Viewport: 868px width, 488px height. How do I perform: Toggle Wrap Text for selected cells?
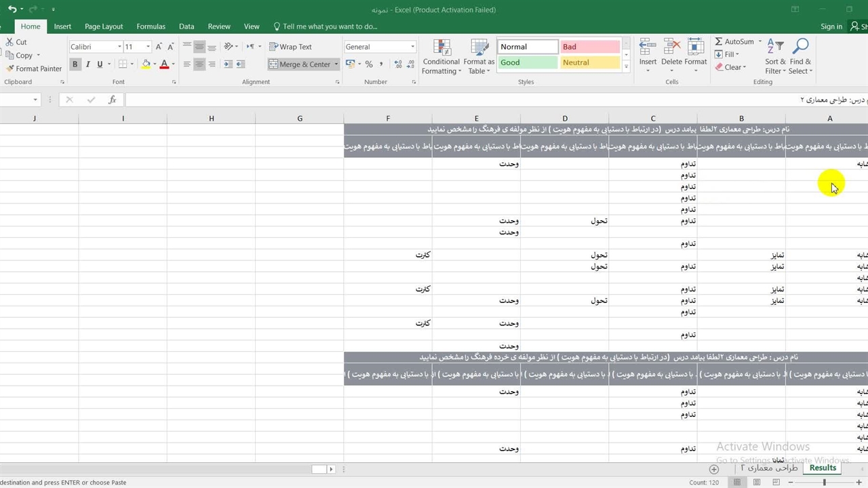click(x=290, y=47)
